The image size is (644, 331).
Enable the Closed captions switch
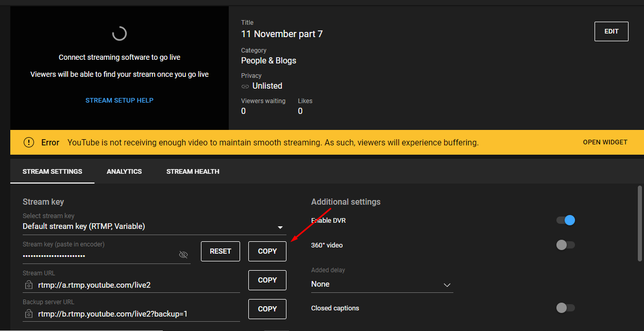tap(565, 308)
